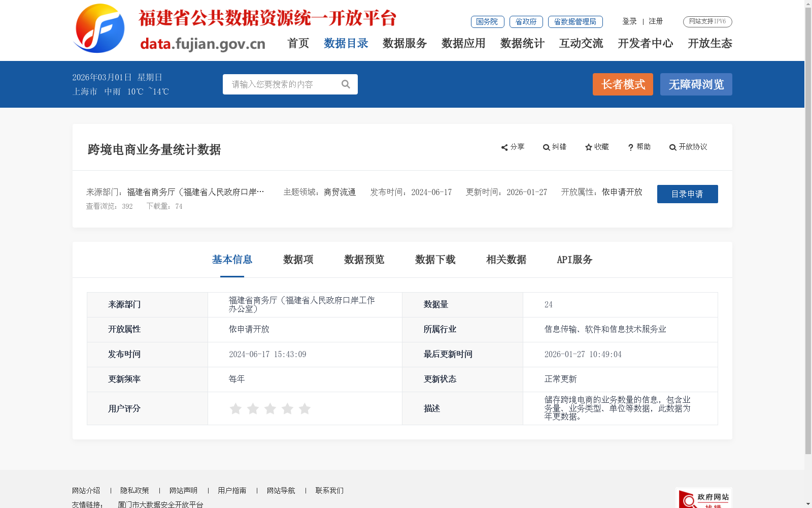812x508 pixels.
Task: Click the search magnifier icon
Action: 346,84
